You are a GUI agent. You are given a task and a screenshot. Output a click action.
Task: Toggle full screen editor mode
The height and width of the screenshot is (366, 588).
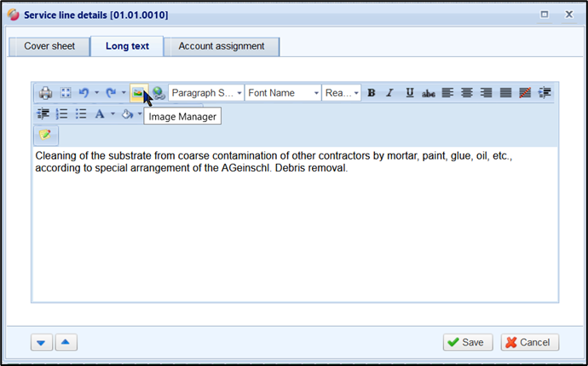[x=64, y=93]
